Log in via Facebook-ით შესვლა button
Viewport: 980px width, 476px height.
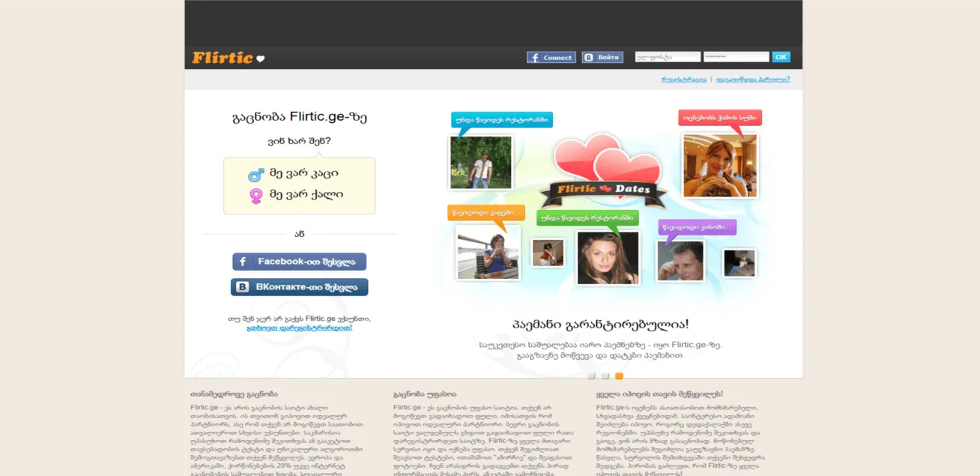(x=299, y=262)
